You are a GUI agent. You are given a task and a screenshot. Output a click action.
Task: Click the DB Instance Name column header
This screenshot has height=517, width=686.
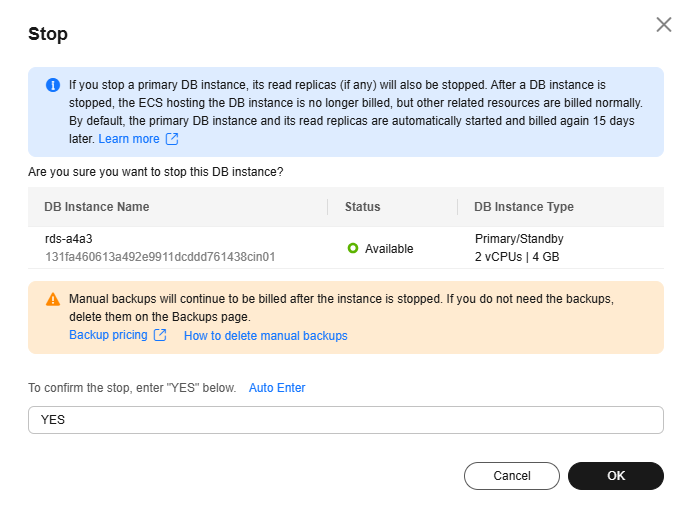click(x=97, y=206)
